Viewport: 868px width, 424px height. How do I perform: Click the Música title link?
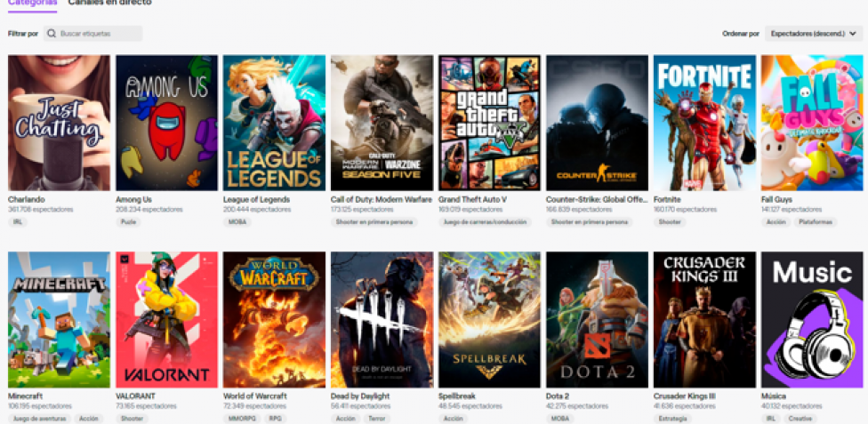[774, 396]
